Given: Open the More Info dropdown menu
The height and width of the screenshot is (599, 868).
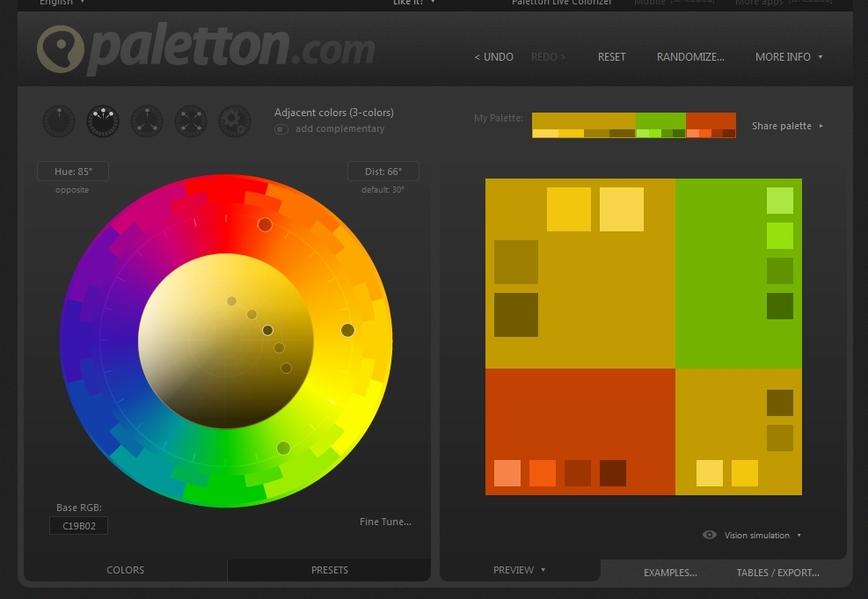Looking at the screenshot, I should click(x=789, y=57).
